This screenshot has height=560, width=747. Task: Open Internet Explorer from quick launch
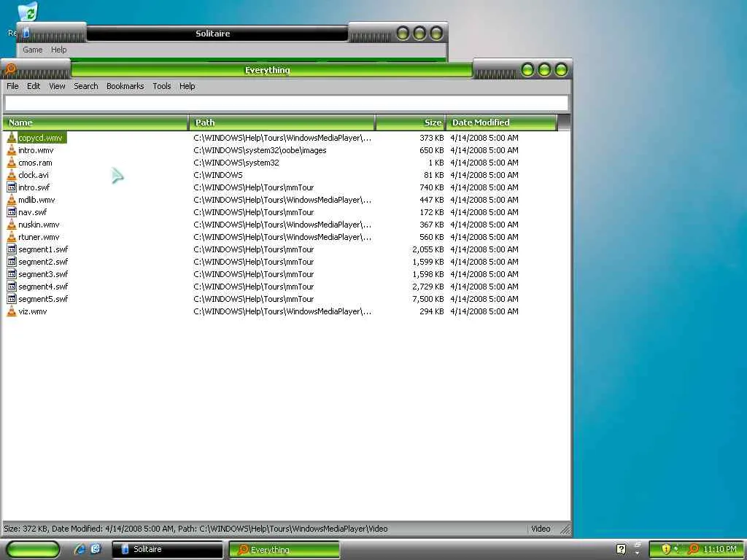80,549
